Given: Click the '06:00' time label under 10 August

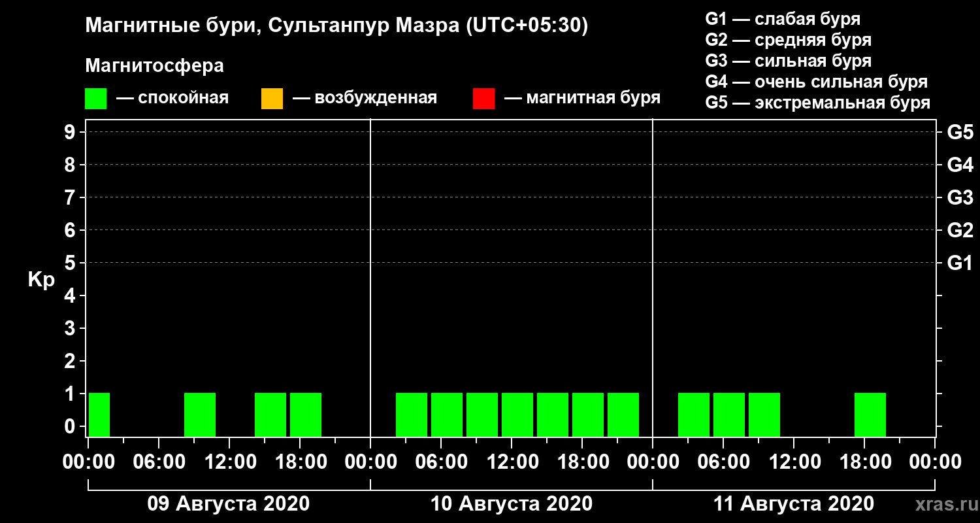Looking at the screenshot, I should (440, 462).
